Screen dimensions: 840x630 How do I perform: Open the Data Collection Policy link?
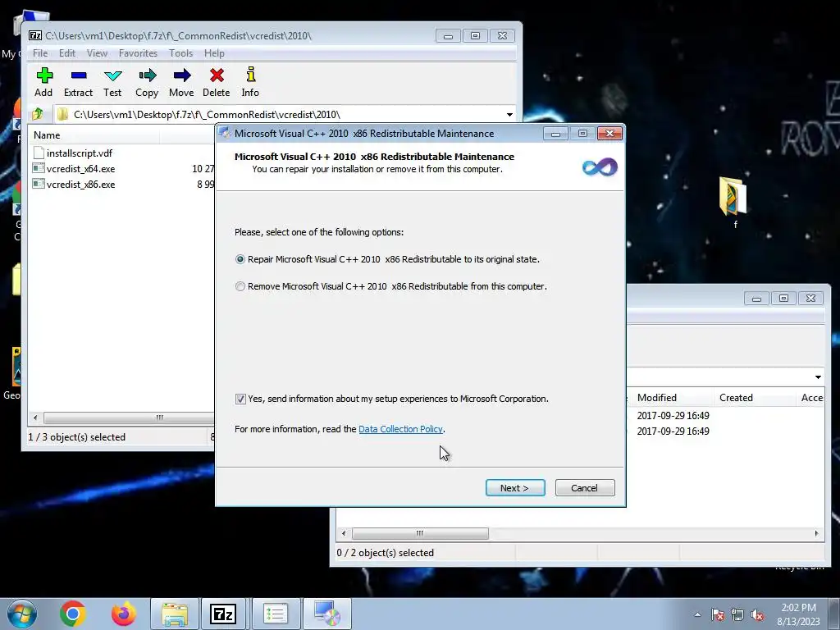(400, 429)
